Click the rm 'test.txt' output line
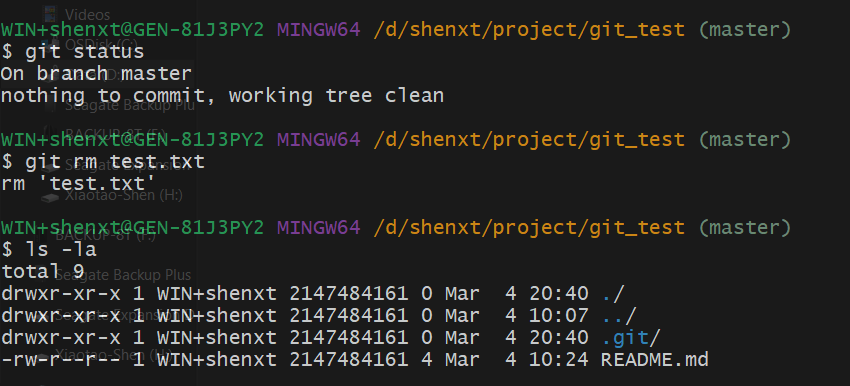 pyautogui.click(x=78, y=184)
